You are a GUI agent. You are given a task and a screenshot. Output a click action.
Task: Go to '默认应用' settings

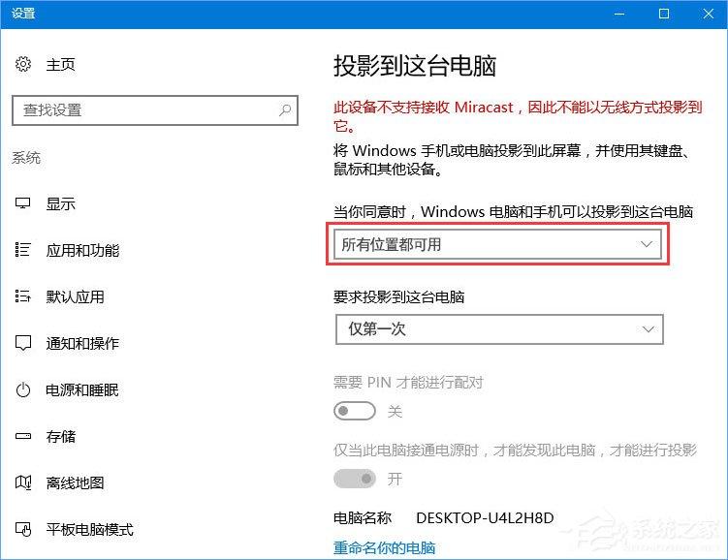(75, 296)
